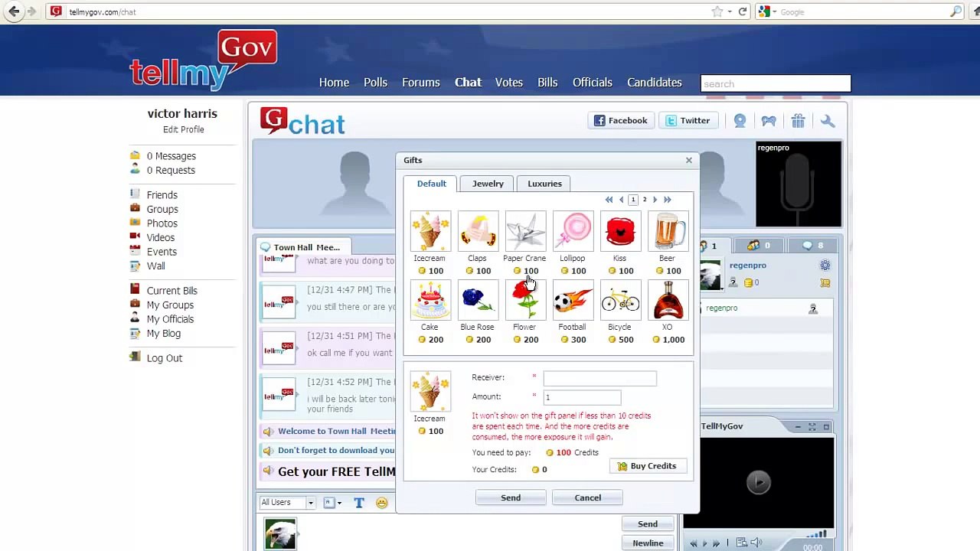
Task: Open the emoticon smiley picker
Action: [381, 503]
